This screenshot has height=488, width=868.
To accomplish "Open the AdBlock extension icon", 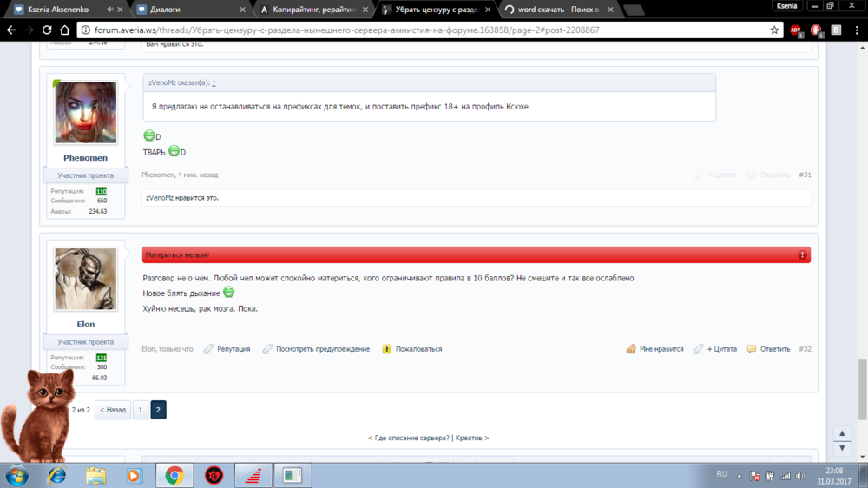I will pyautogui.click(x=794, y=30).
